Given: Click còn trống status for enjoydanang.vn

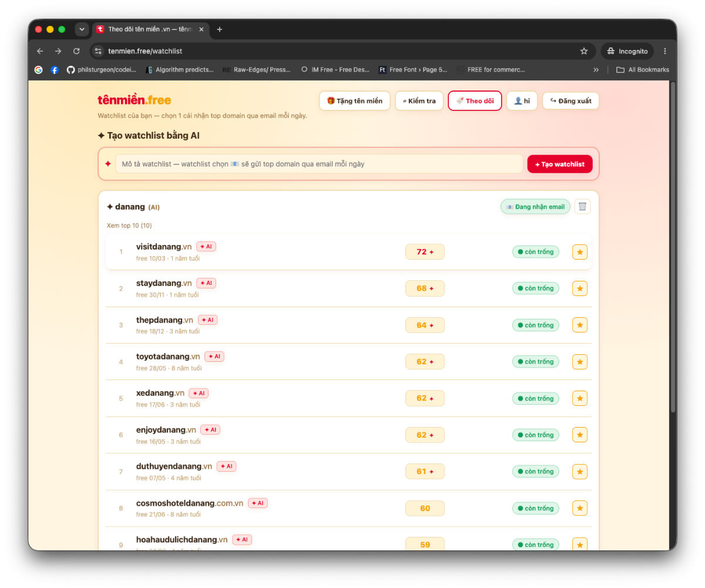Looking at the screenshot, I should (x=535, y=435).
